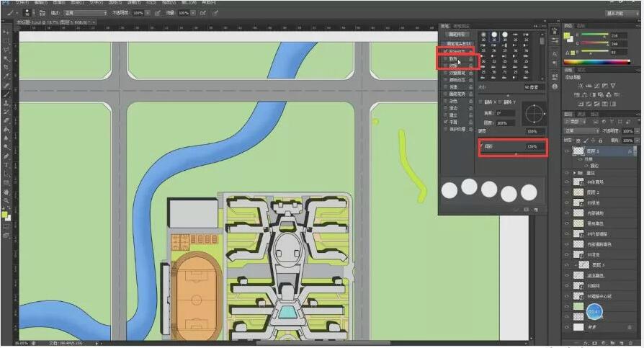Hide the top selected layer via eye icon
Screen dimensions: 644x348
[566, 152]
